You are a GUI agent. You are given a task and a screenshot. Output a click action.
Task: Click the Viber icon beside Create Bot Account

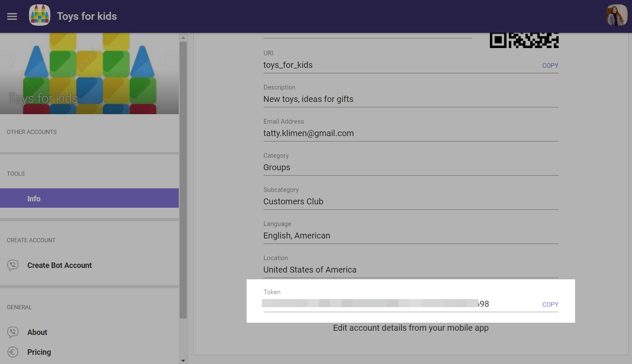click(x=13, y=265)
